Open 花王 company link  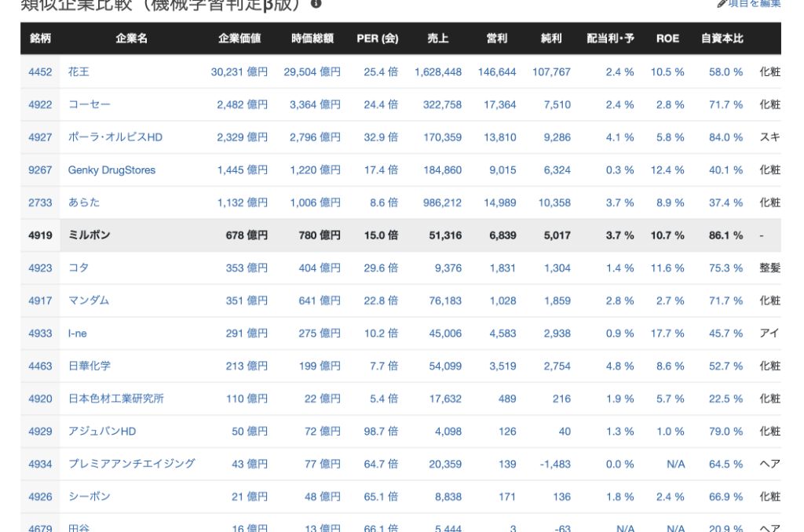click(79, 71)
